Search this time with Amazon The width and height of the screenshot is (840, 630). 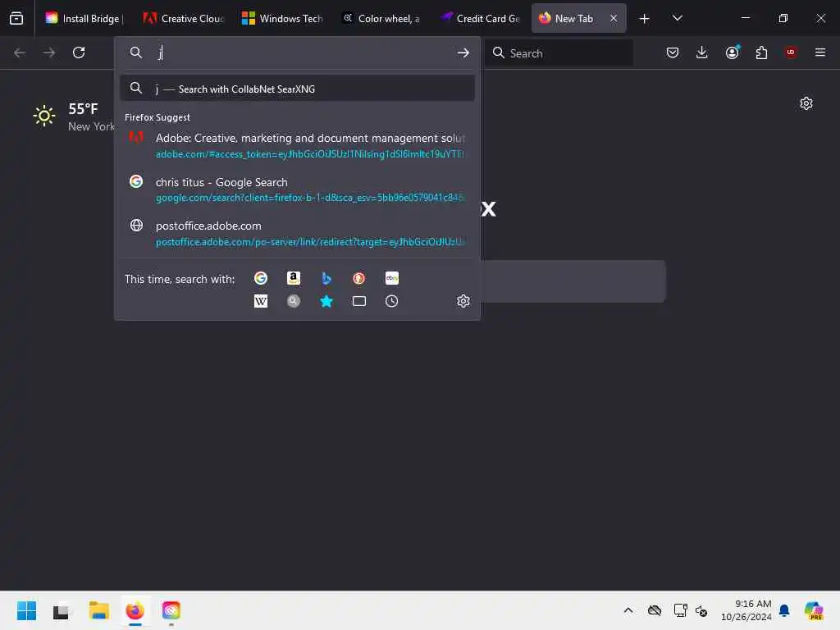[x=294, y=278]
